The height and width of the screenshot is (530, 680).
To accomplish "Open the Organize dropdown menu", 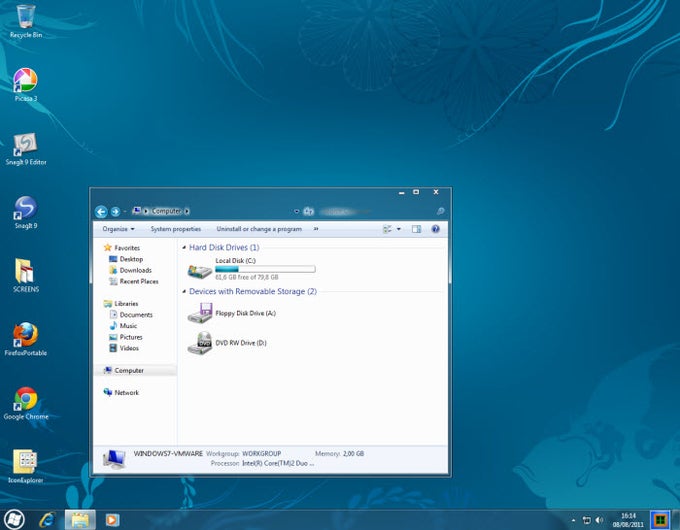I will (118, 229).
